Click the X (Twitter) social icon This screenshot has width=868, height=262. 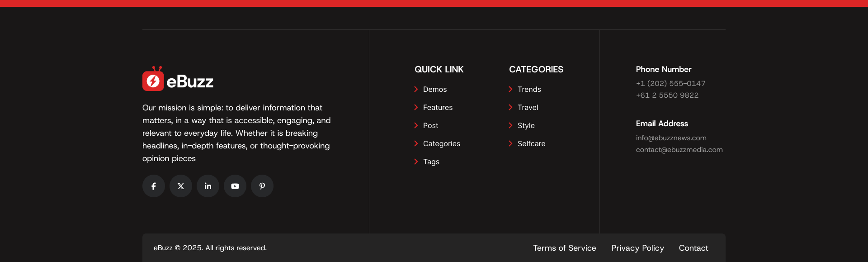(x=181, y=186)
